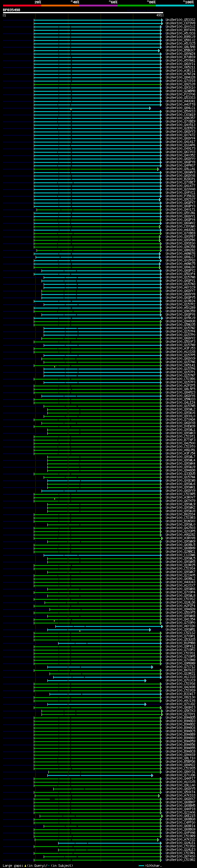This screenshot has height=868, width=197.
Task: Click hit UniRef100_P23706 label
Action: coord(180,94)
